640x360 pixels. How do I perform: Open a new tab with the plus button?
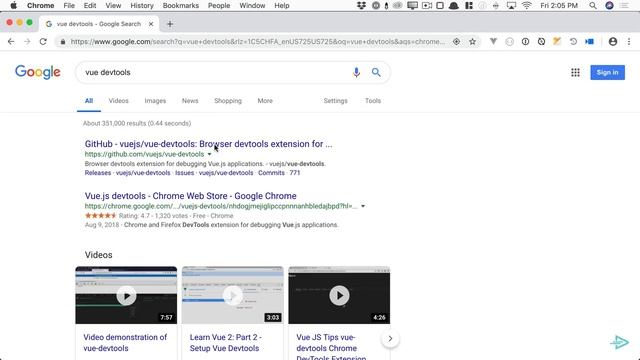coord(170,24)
